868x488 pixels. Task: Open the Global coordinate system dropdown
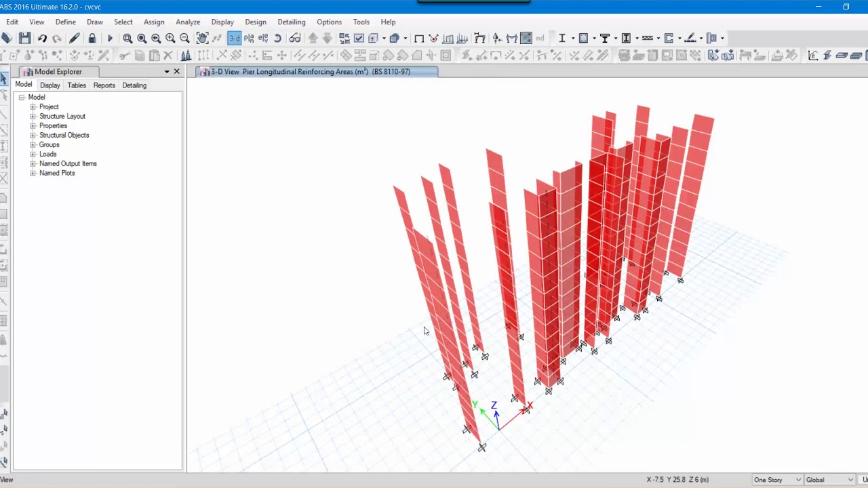pyautogui.click(x=830, y=480)
